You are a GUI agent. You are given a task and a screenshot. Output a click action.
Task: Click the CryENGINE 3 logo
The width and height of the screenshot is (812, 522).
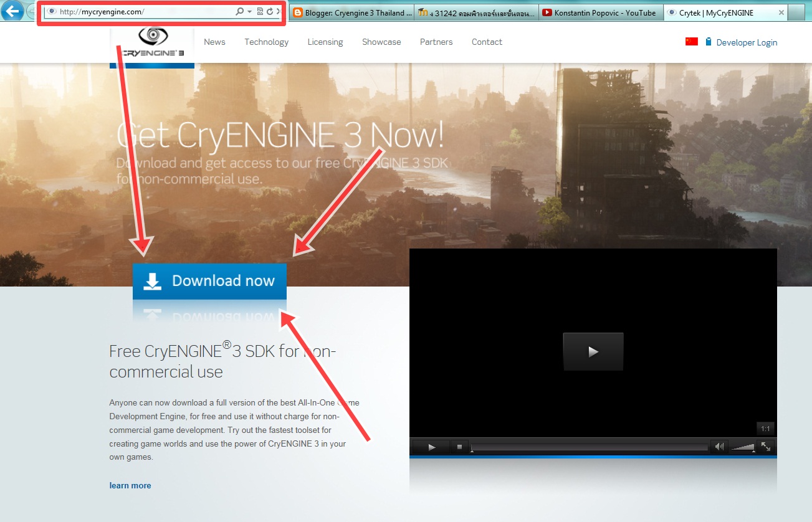152,45
